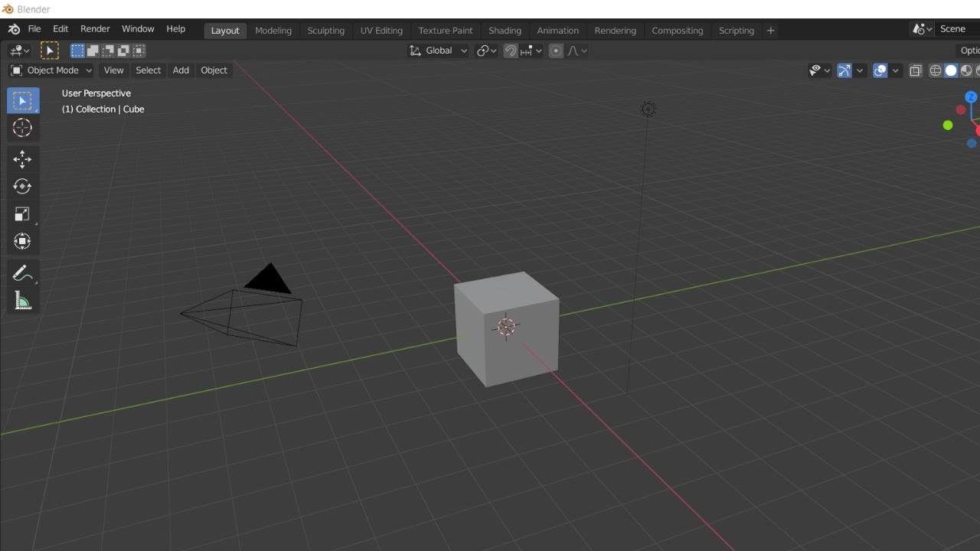Open the overlays options dropdown arrow
This screenshot has height=551, width=980.
pos(896,70)
